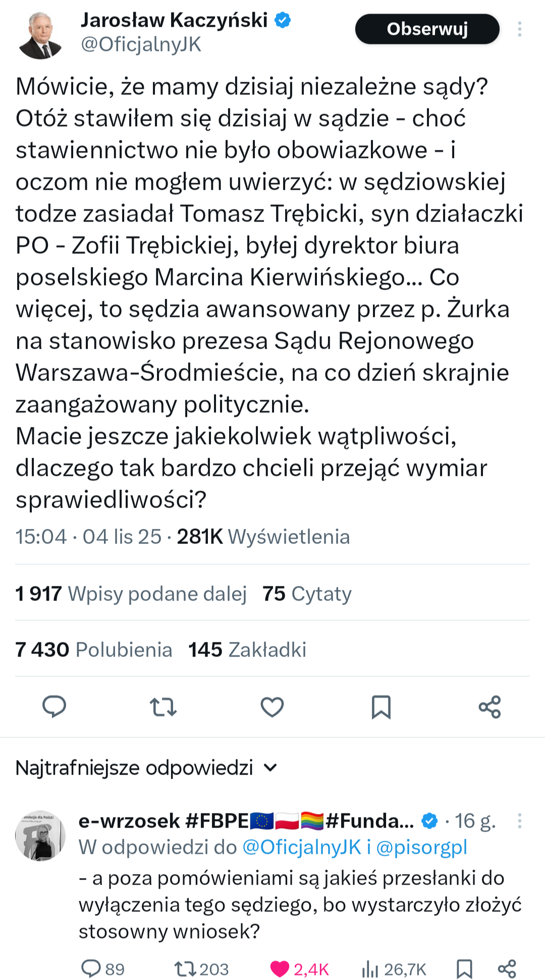This screenshot has width=545, height=980.
Task: Bookmark the e-wrzosek reply
Action: pyautogui.click(x=464, y=969)
